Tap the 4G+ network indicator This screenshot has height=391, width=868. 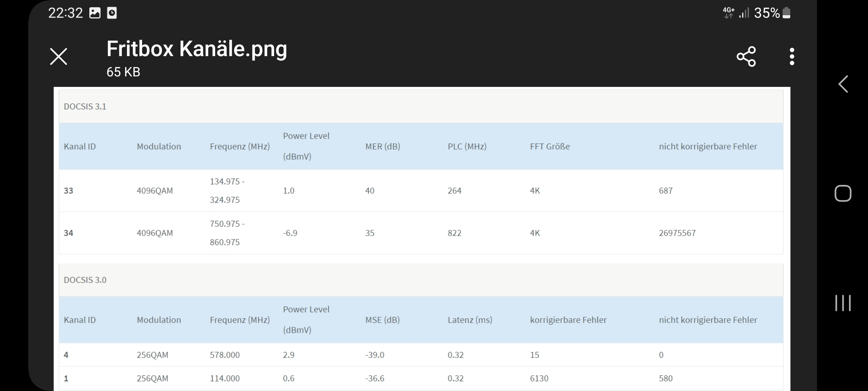coord(728,13)
